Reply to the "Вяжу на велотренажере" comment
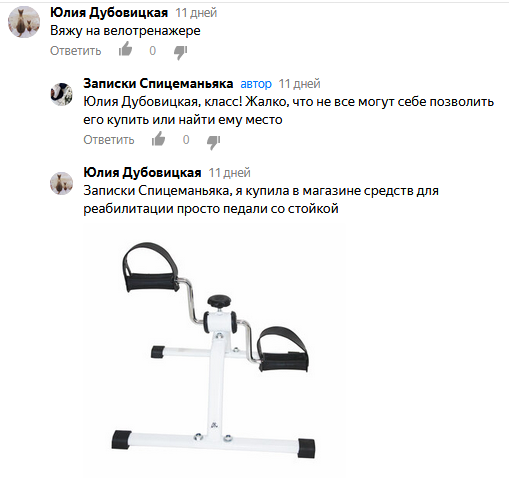This screenshot has height=478, width=509. point(76,51)
